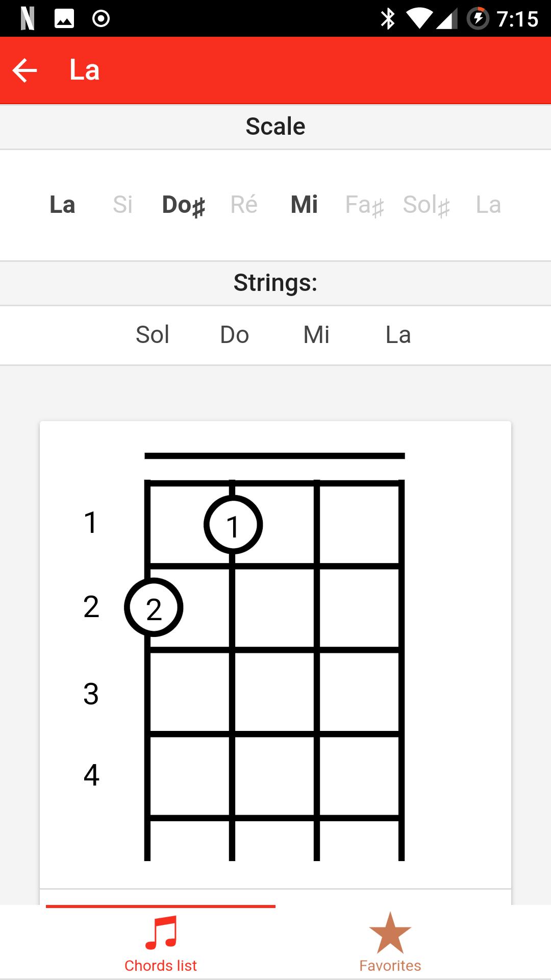Select the Ré scale note
This screenshot has width=551, height=980.
point(244,204)
